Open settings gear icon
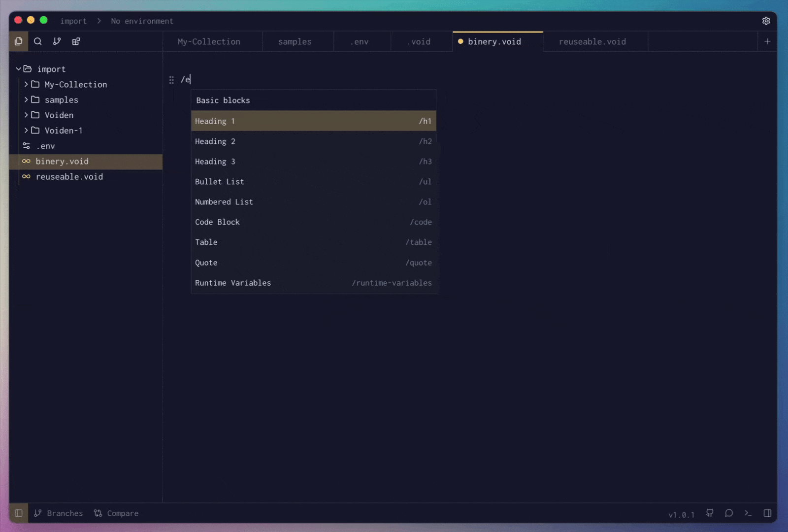Viewport: 788px width, 532px height. click(766, 21)
